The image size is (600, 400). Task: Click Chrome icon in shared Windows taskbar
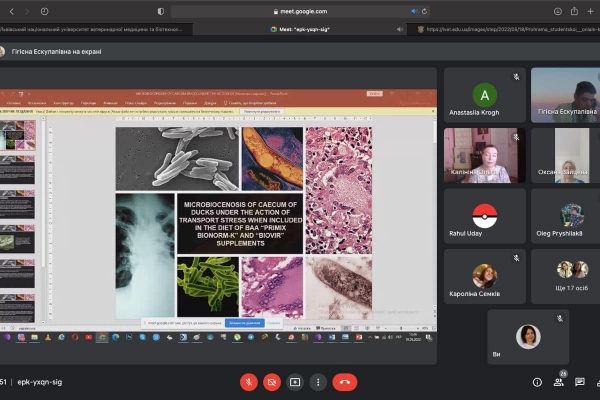(x=102, y=337)
